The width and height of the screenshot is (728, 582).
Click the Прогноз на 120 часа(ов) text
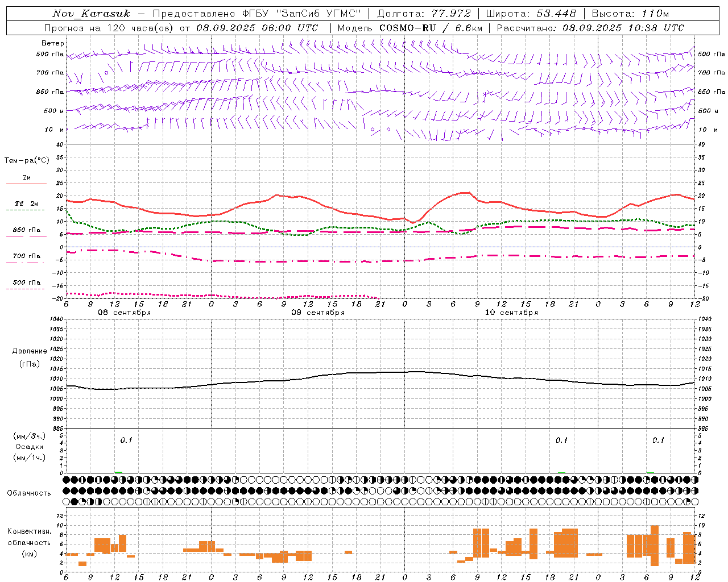coord(110,28)
